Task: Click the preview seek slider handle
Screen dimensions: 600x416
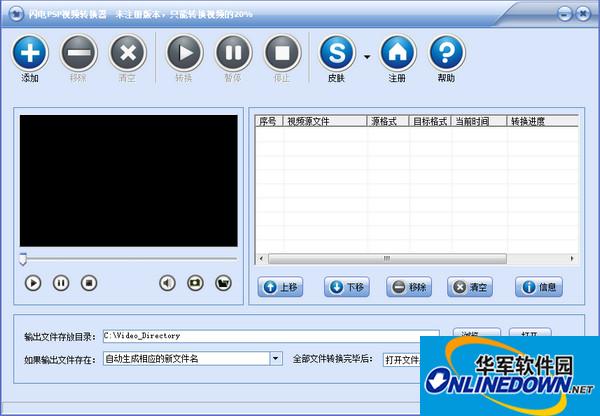Action: point(23,259)
